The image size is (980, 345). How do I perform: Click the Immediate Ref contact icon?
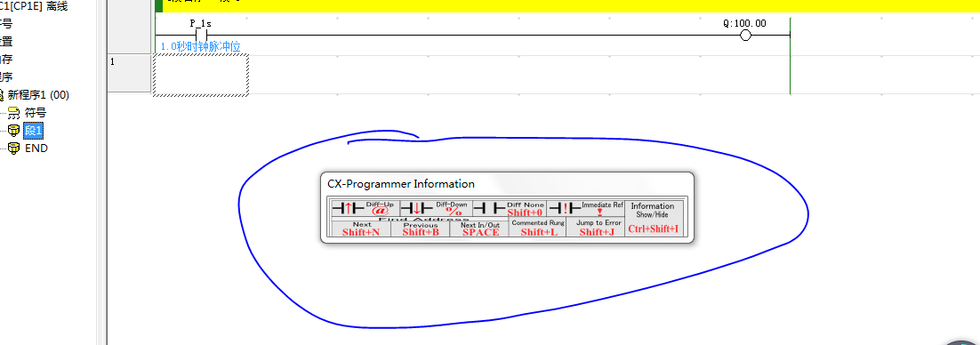(x=565, y=208)
